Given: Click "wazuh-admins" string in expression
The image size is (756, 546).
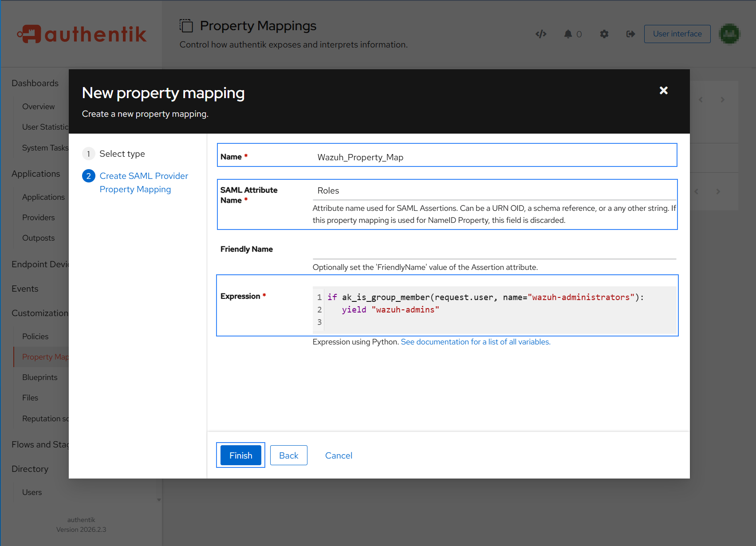Looking at the screenshot, I should pyautogui.click(x=406, y=310).
